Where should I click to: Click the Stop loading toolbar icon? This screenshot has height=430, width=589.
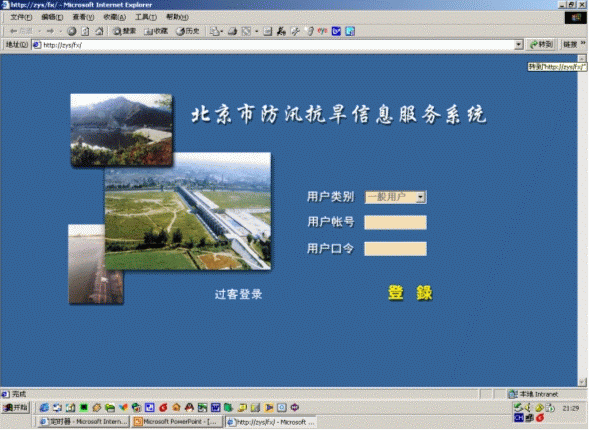[x=72, y=31]
